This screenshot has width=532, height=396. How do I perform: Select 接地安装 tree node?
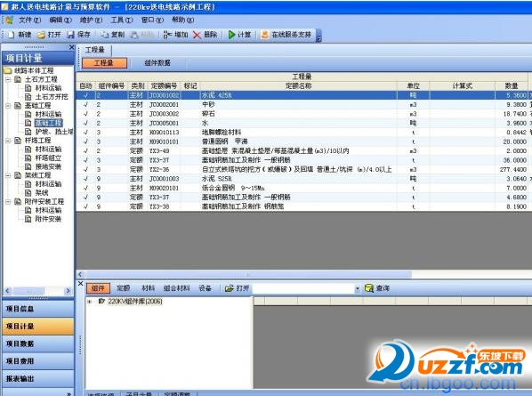point(48,166)
